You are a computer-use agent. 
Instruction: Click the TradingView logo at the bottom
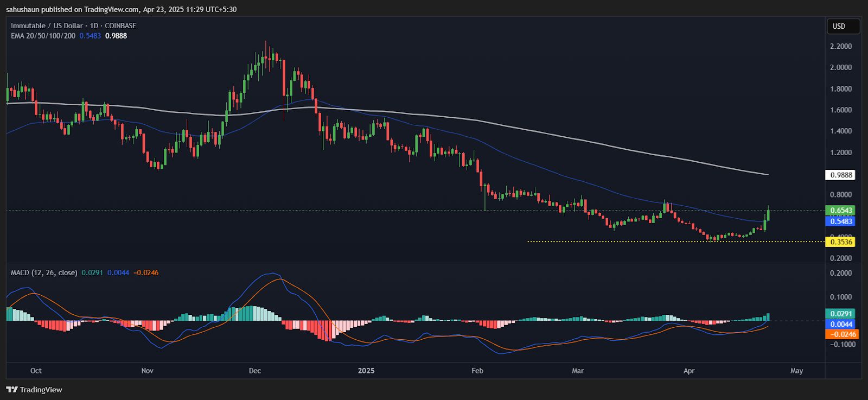(x=34, y=390)
